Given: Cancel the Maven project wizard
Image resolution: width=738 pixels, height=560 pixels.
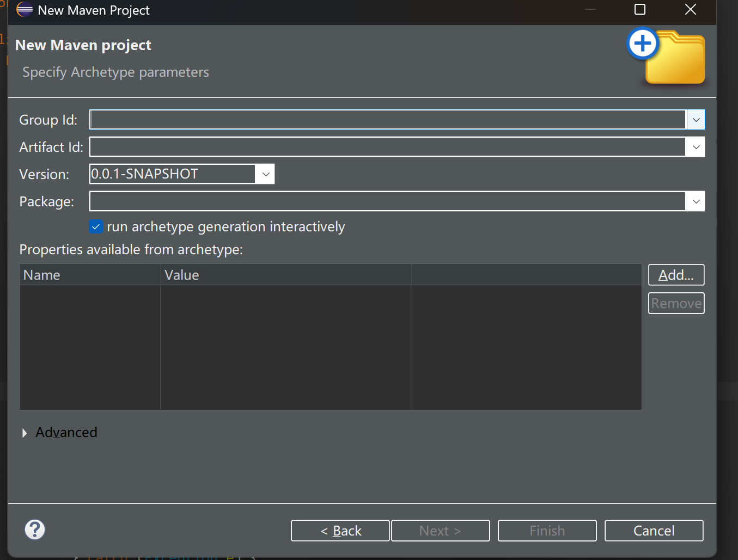Looking at the screenshot, I should [654, 531].
